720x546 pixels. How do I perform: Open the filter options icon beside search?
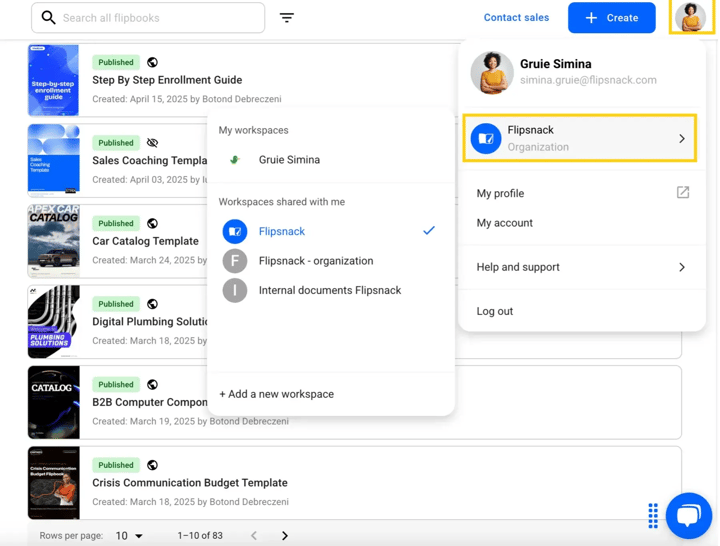pyautogui.click(x=287, y=18)
